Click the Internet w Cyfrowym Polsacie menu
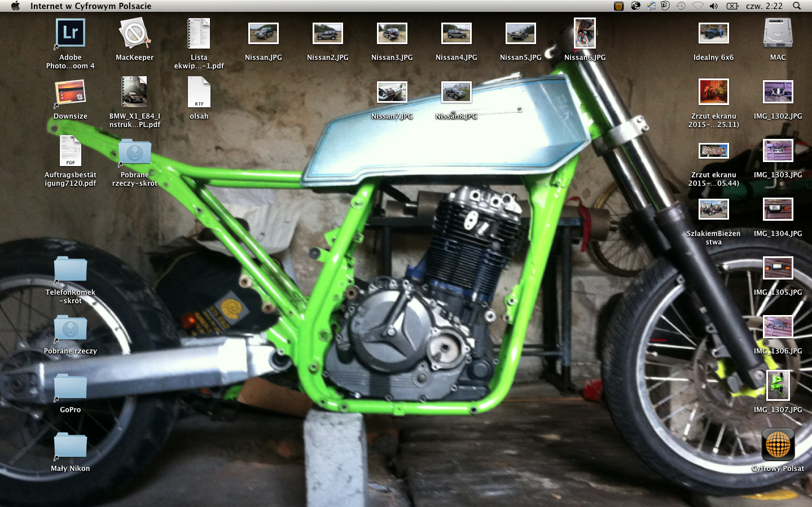Image resolution: width=812 pixels, height=507 pixels. point(91,6)
